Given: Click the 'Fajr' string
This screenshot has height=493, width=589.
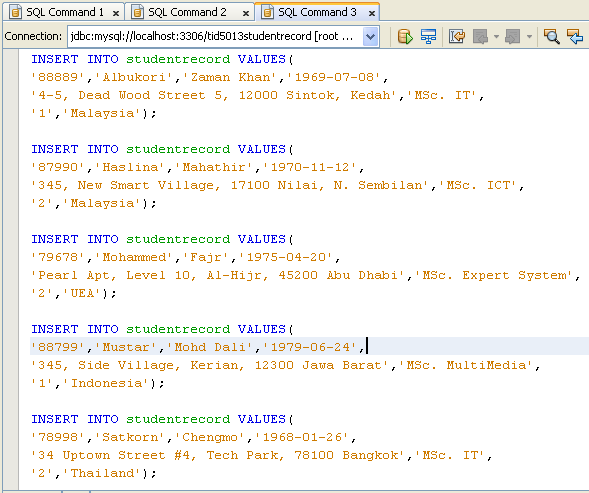Looking at the screenshot, I should pos(210,257).
